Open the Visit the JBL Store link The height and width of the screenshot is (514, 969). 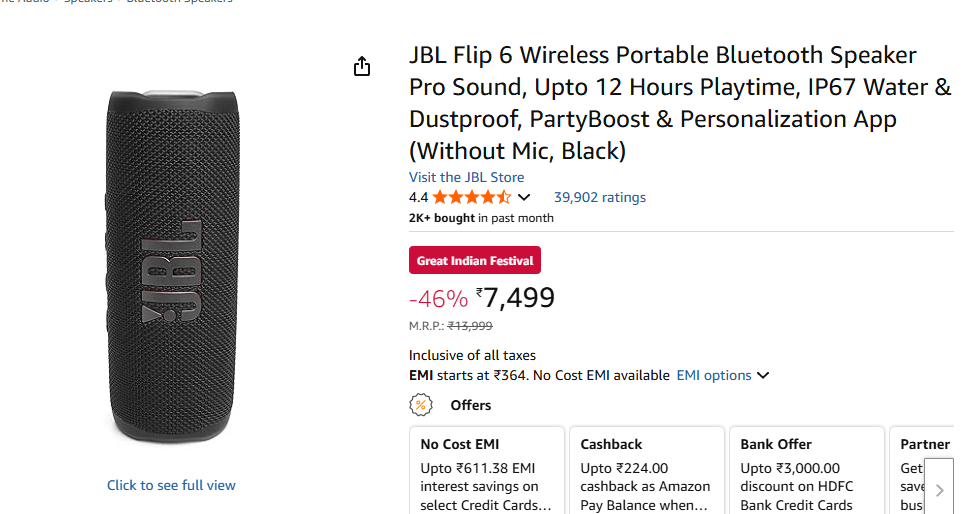(x=466, y=177)
